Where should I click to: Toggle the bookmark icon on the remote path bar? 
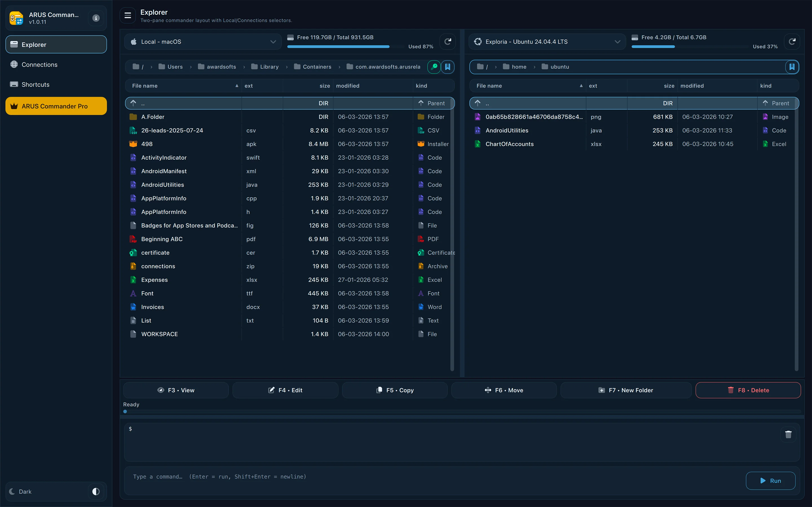tap(792, 67)
